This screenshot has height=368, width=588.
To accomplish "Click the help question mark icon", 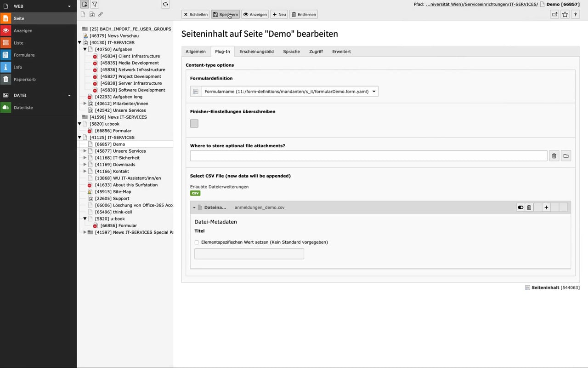I will (x=576, y=15).
